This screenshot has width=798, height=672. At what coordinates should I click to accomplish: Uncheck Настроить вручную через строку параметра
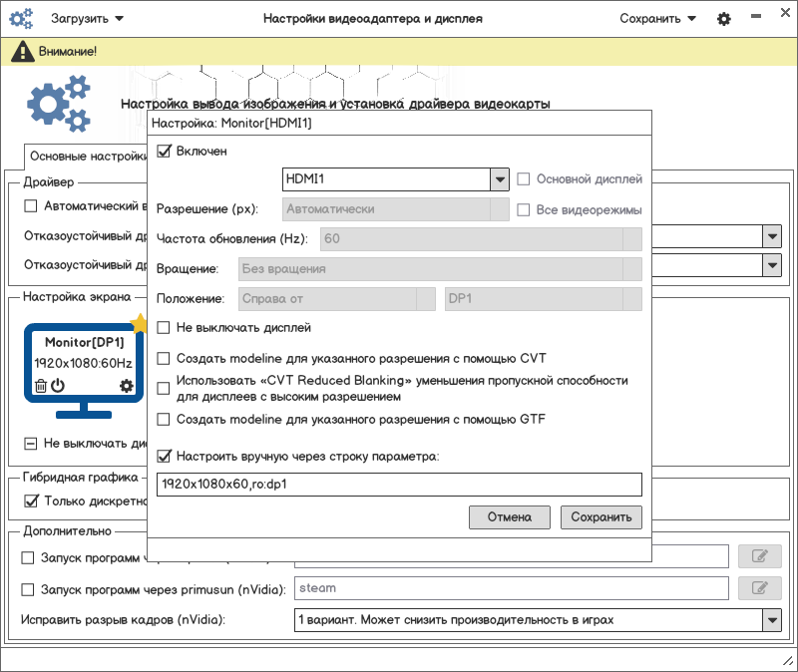coord(164,456)
